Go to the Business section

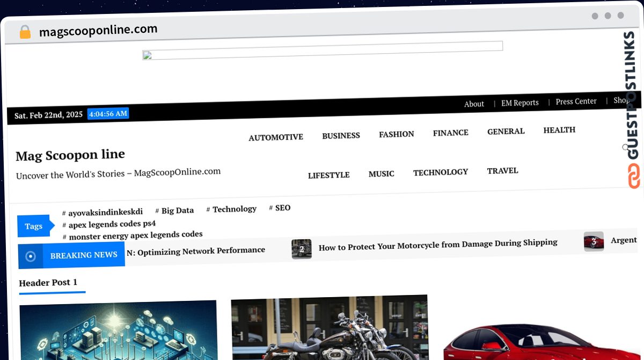click(341, 136)
